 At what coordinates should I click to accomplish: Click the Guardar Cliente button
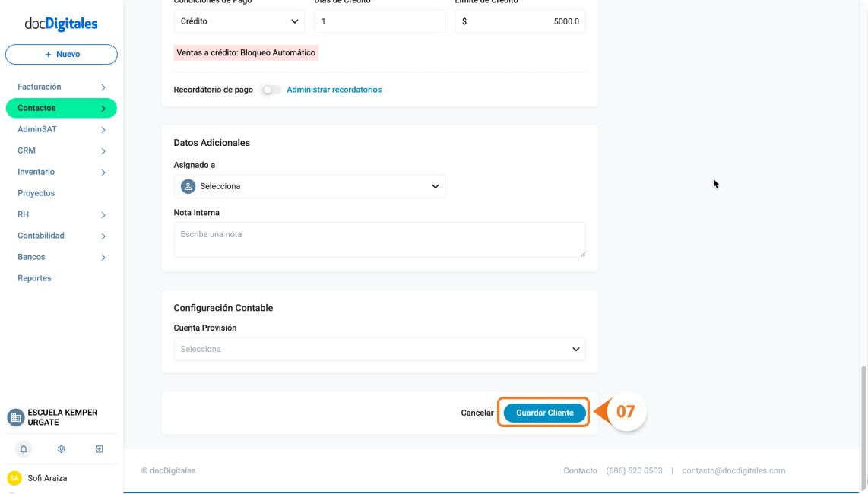(x=544, y=413)
